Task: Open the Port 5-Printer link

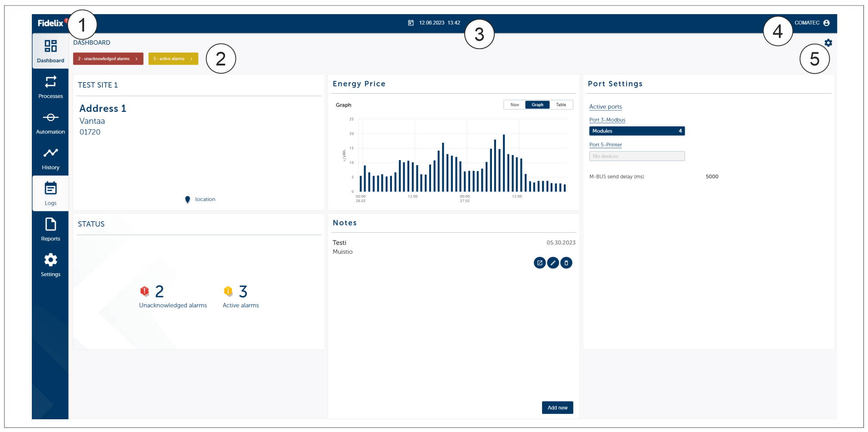Action: (x=605, y=145)
